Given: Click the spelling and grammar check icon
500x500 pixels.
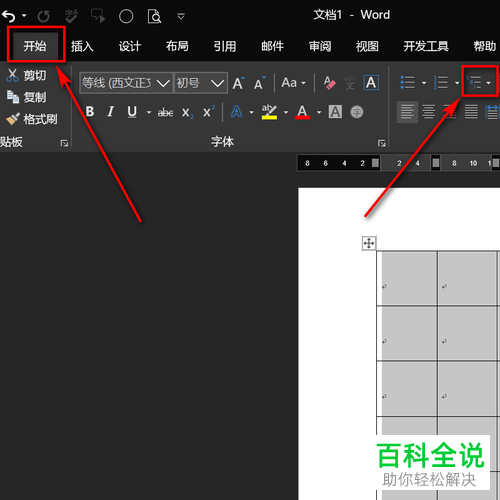Looking at the screenshot, I should (71, 16).
